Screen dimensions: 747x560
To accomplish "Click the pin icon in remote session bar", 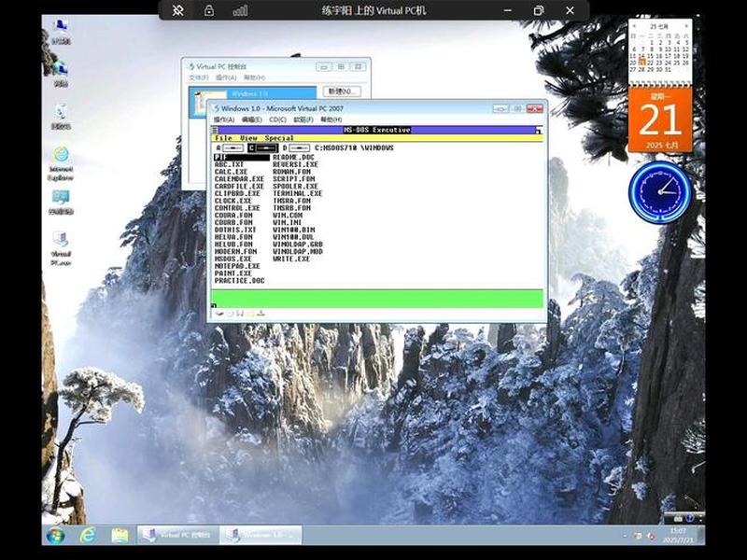I will pyautogui.click(x=177, y=10).
